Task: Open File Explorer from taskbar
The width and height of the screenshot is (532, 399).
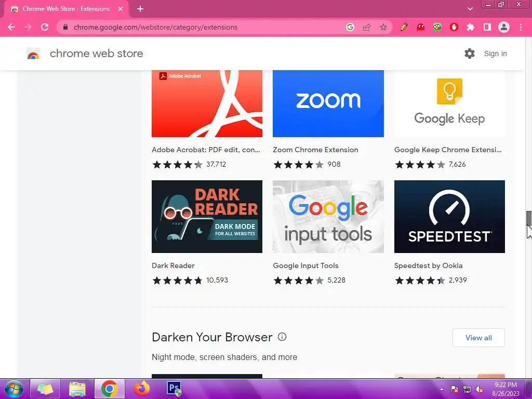Action: pyautogui.click(x=77, y=389)
